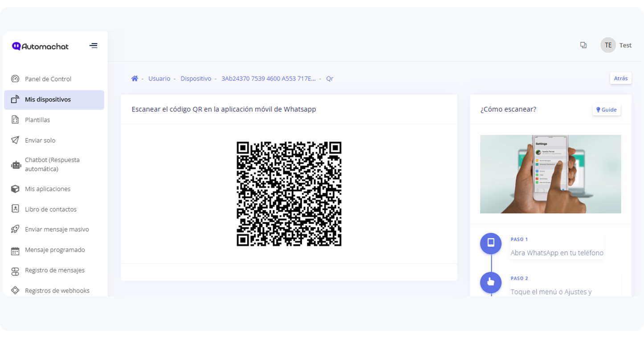The image size is (644, 339).
Task: Click the PASO 2 hand pointer icon
Action: 491,282
